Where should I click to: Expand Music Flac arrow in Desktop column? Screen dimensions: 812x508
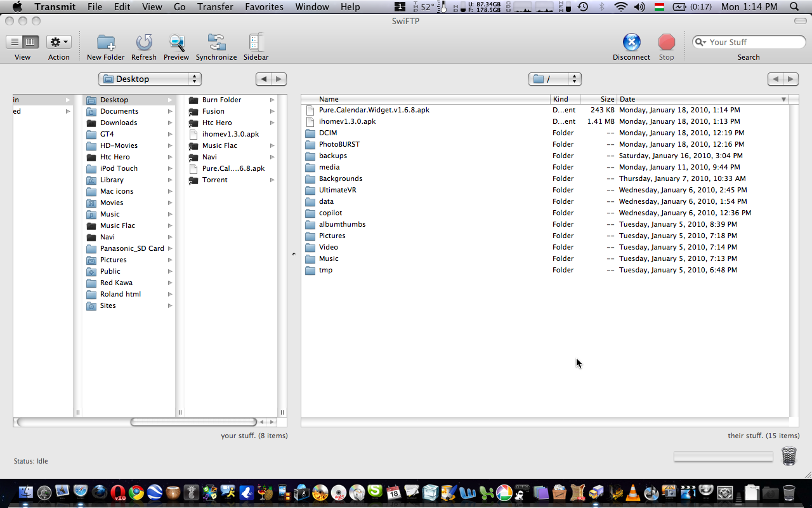272,145
